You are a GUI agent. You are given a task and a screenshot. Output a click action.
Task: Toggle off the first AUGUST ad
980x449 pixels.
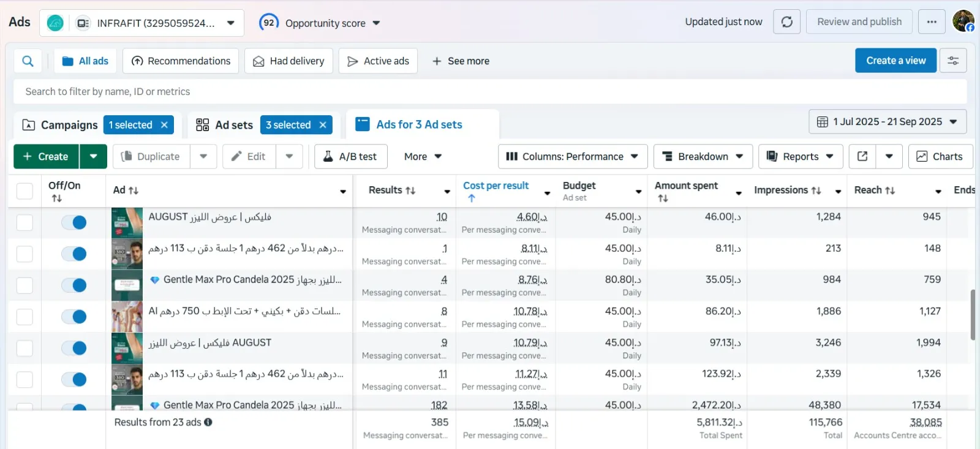click(x=74, y=222)
